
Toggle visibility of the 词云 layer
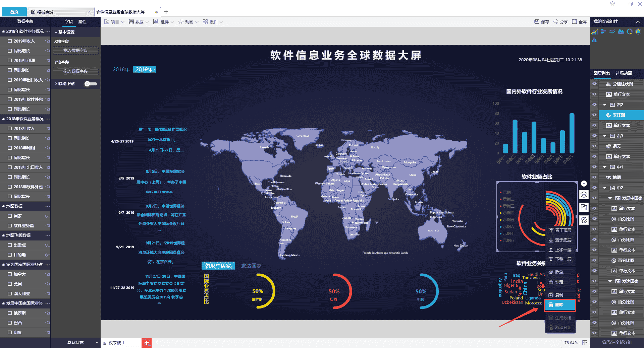click(594, 146)
